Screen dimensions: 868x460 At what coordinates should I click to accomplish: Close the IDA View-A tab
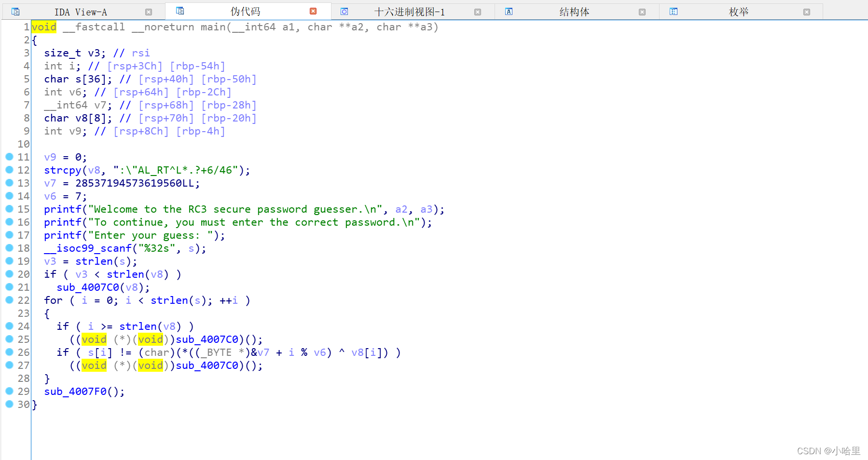(x=149, y=12)
